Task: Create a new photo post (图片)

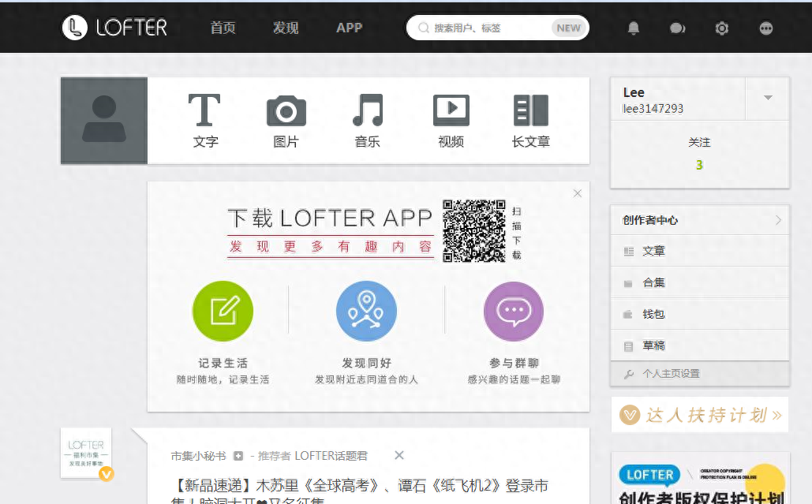Action: [x=286, y=121]
